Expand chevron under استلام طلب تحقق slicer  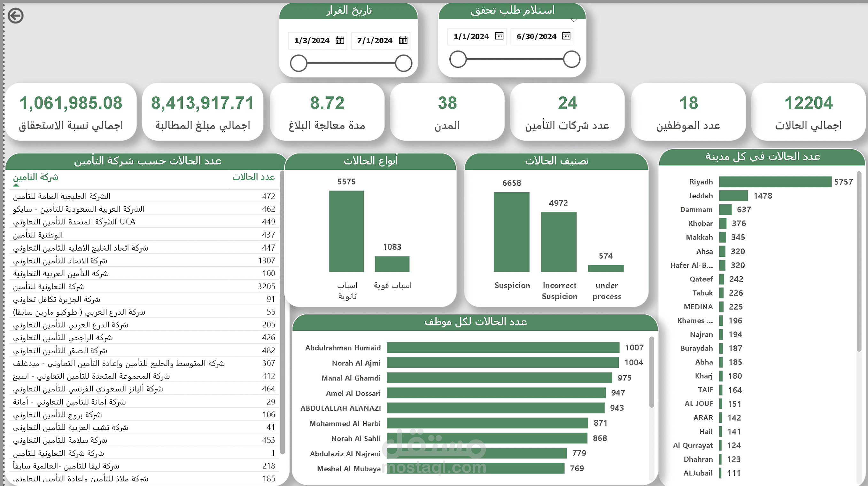click(573, 20)
